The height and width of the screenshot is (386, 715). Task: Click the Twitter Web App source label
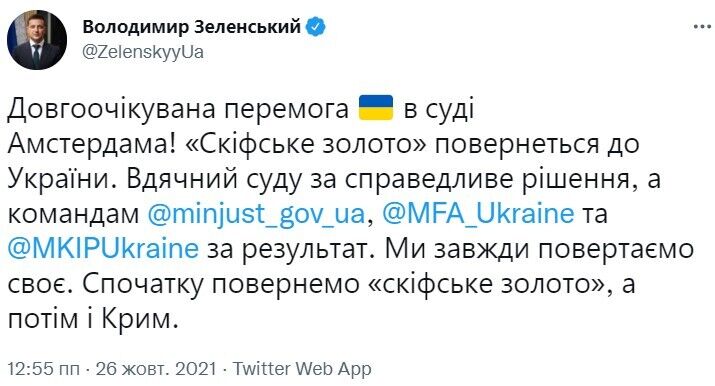coord(302,368)
